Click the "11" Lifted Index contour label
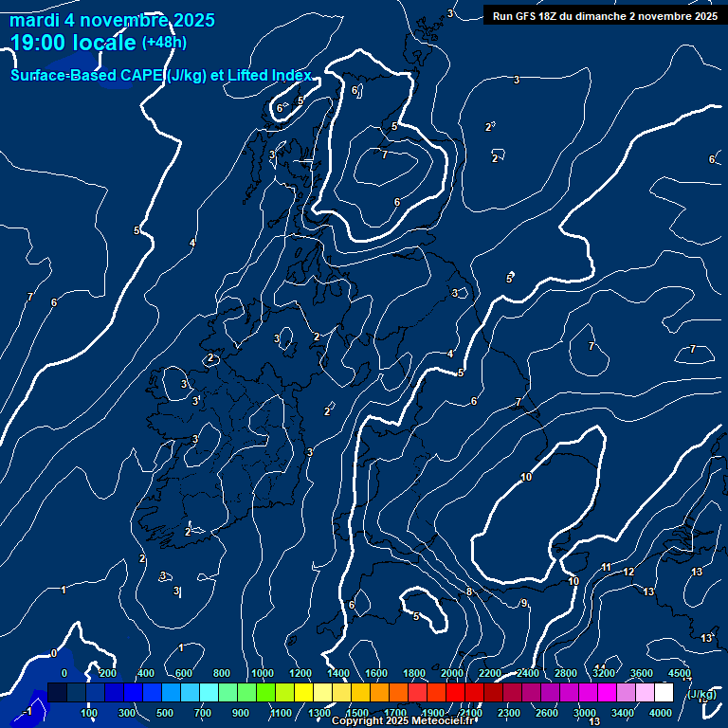The width and height of the screenshot is (728, 728). (607, 567)
